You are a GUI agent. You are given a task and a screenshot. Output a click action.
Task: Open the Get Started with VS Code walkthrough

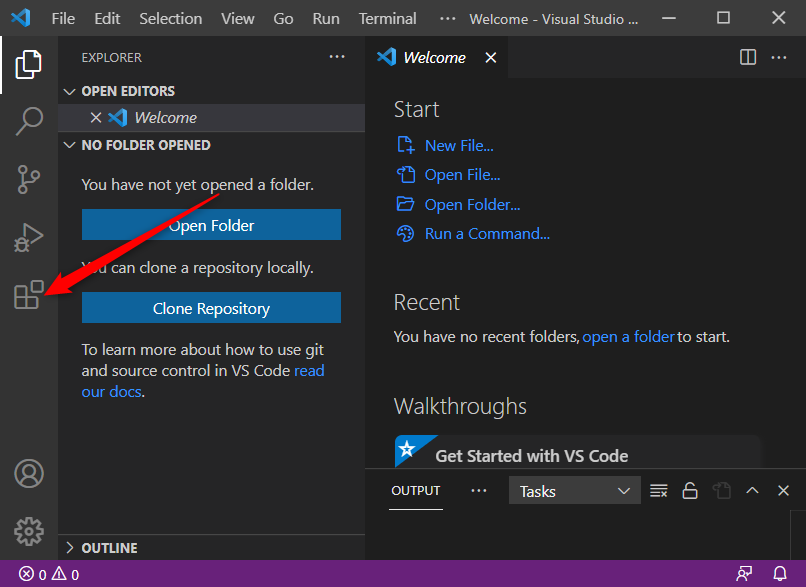coord(577,452)
